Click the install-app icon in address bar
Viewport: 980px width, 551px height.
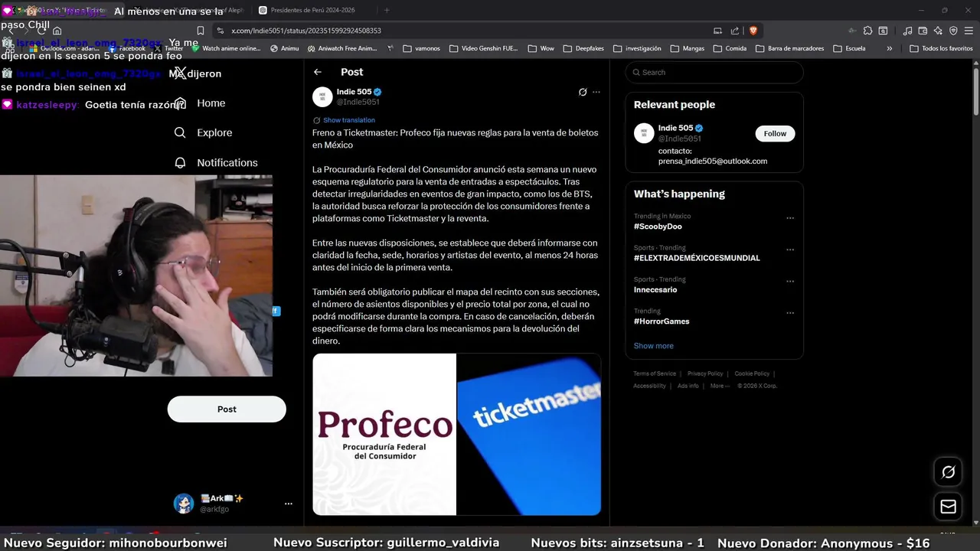[717, 31]
